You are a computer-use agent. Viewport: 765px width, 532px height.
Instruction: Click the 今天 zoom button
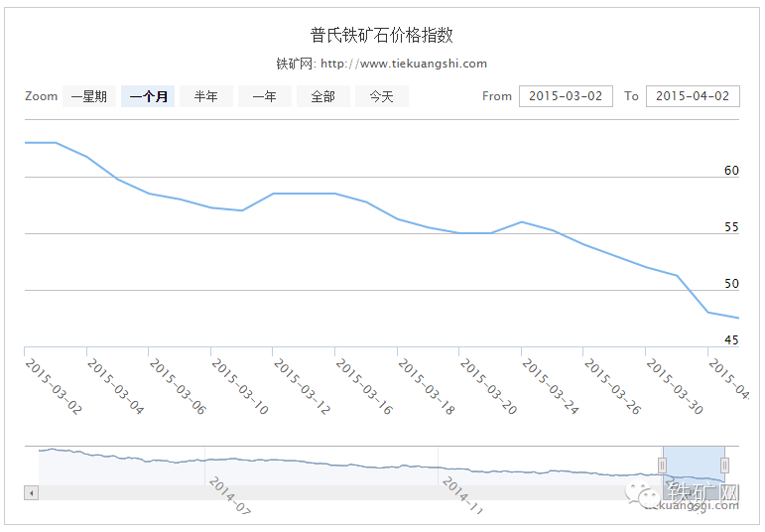click(x=382, y=96)
